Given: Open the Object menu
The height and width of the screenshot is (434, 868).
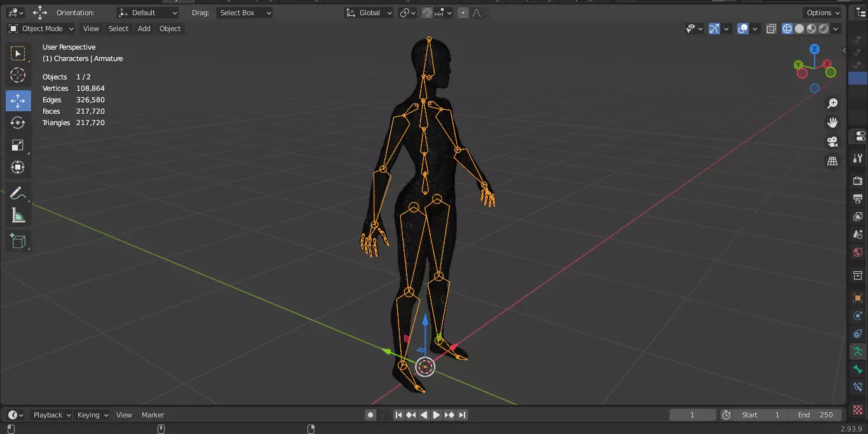Looking at the screenshot, I should 170,29.
